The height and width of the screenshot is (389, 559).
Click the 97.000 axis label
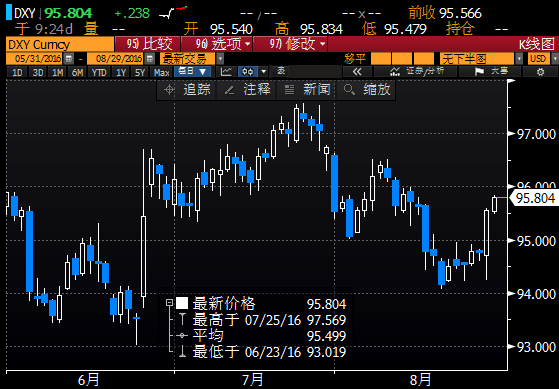pos(536,134)
